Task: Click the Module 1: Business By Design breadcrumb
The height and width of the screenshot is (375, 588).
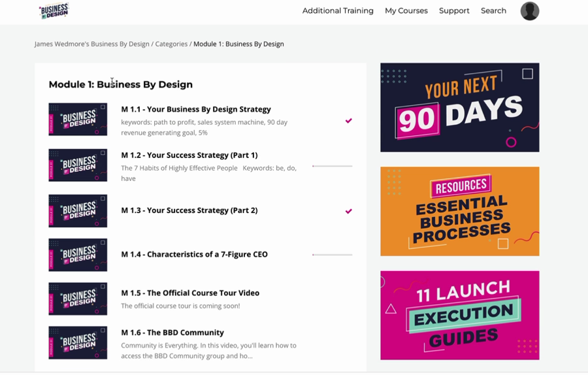Action: [238, 44]
